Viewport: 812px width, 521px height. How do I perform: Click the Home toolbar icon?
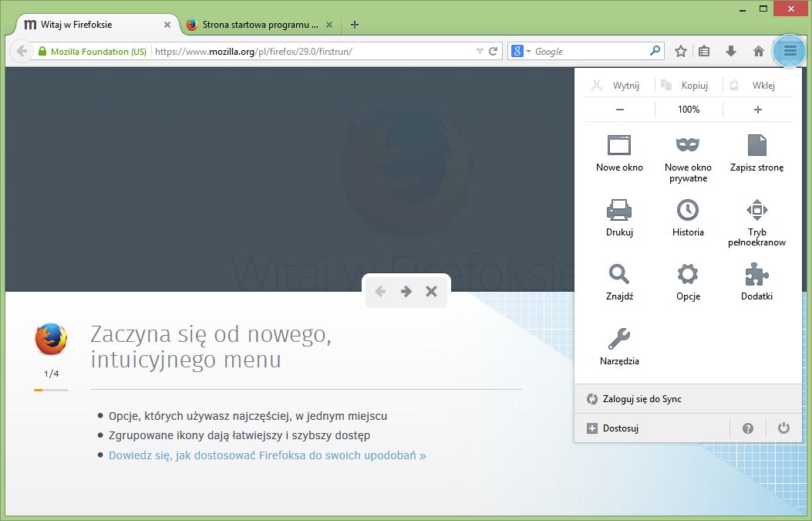759,51
